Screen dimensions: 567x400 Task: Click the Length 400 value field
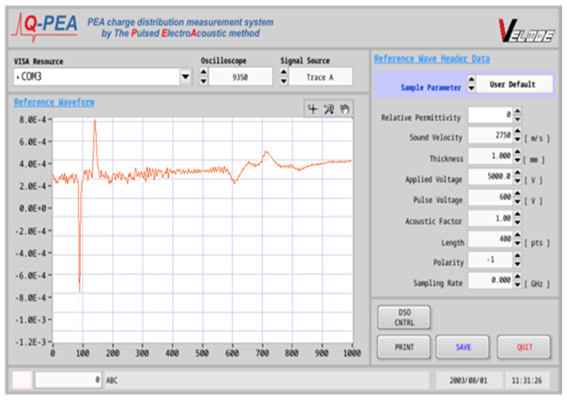tap(491, 239)
